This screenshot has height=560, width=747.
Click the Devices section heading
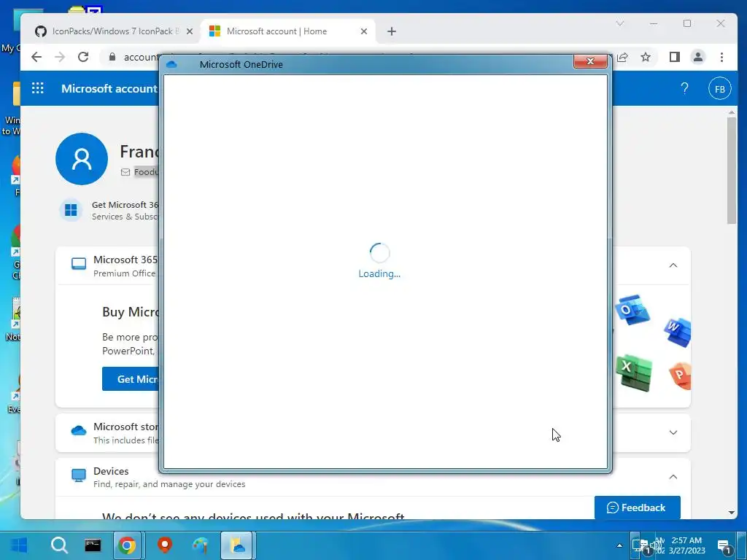(111, 471)
